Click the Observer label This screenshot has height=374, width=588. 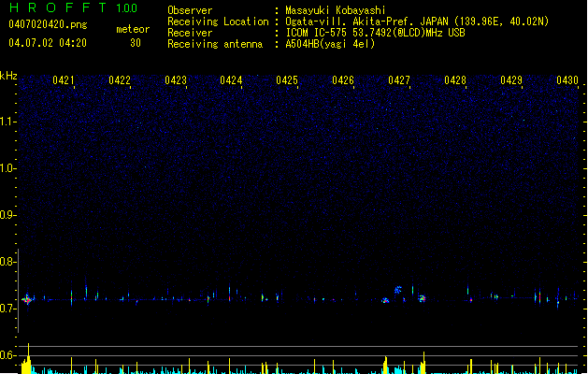point(190,10)
